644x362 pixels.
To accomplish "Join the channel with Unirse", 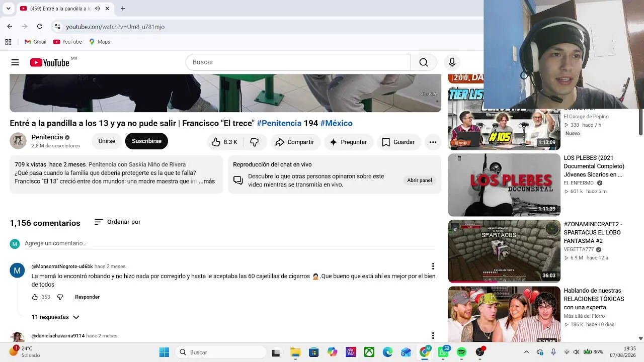I will 107,141.
